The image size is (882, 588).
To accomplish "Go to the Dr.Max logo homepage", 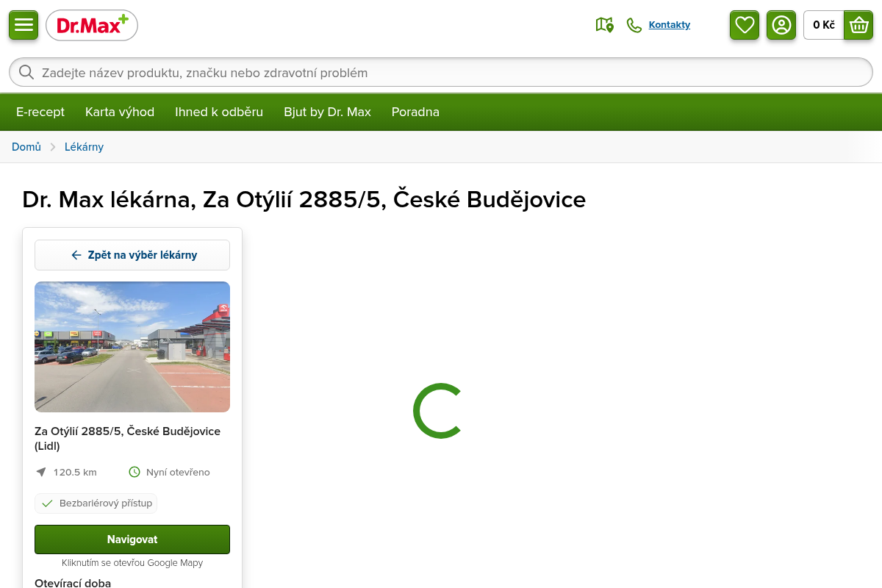I will 92,26.
